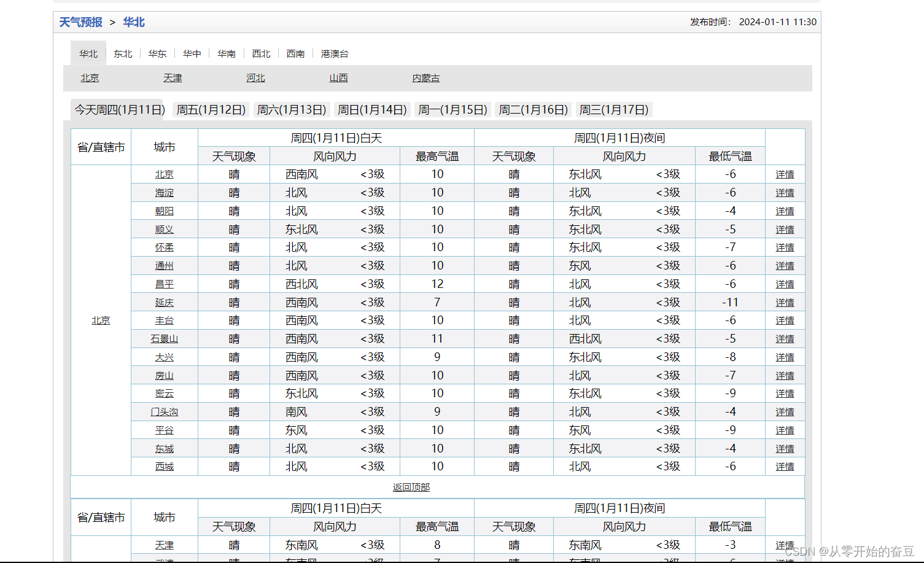Switch to the 东北 region tab
This screenshot has height=563, width=924.
(123, 54)
